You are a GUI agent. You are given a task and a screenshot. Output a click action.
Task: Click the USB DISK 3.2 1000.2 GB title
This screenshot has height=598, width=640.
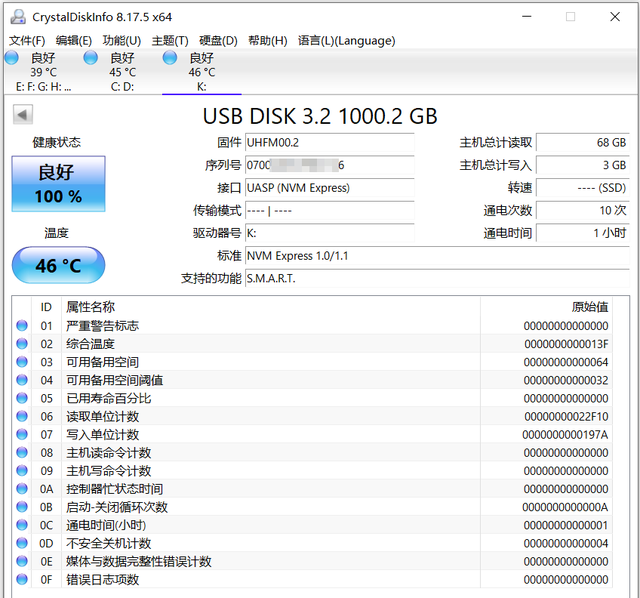coord(320,116)
